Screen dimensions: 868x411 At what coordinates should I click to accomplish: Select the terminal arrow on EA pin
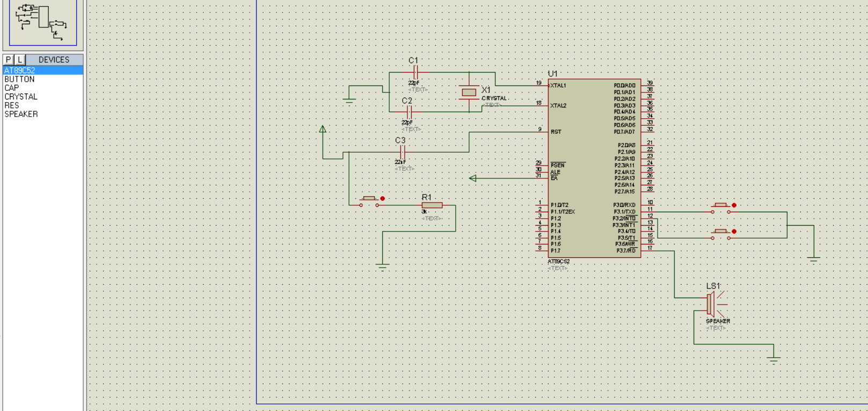[472, 178]
